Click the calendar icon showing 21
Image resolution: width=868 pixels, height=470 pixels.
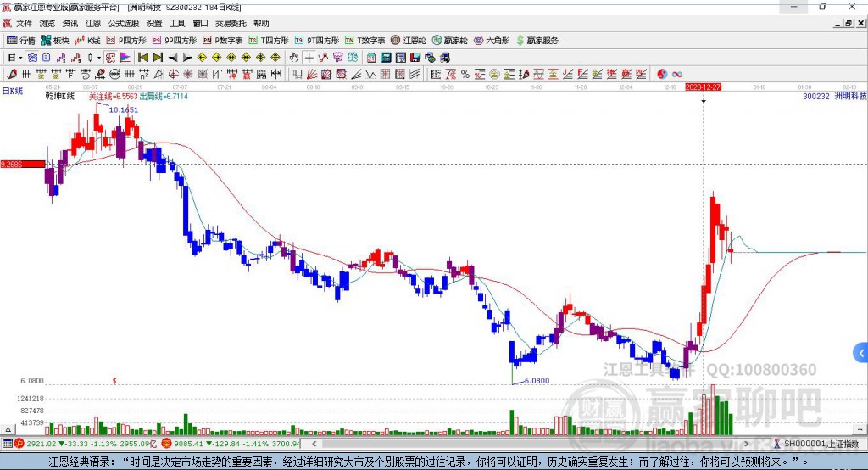coord(371,58)
